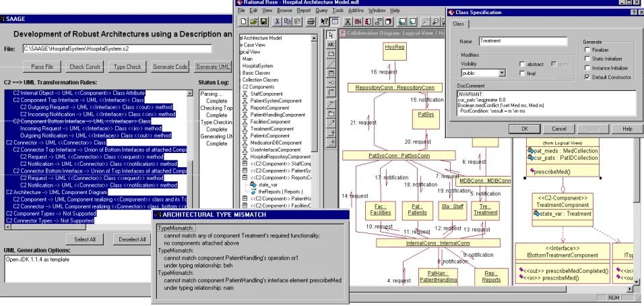Viewport: 644px width, 306px height.
Task: Select the Class Instance tool in toolbox
Action: 331,73
